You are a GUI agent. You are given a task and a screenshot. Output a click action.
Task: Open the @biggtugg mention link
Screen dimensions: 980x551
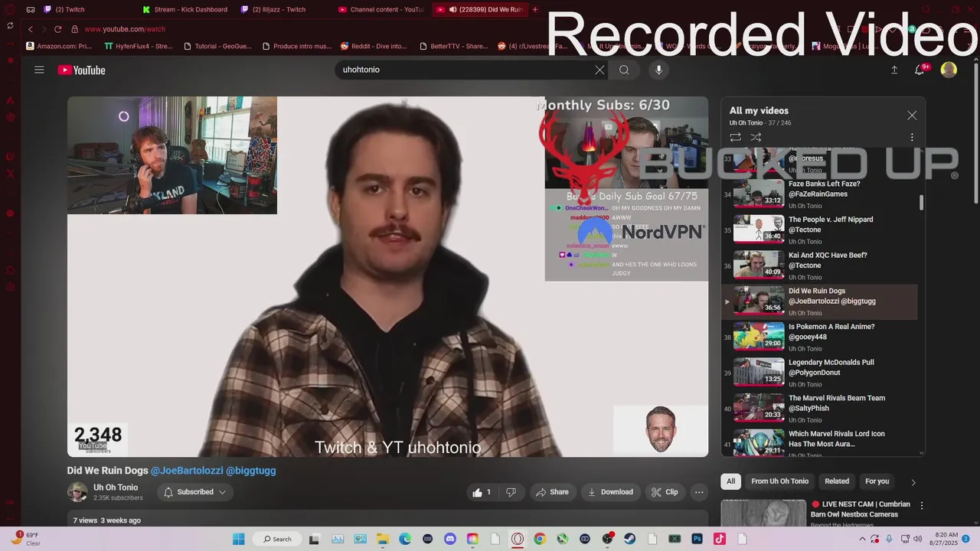pos(250,471)
